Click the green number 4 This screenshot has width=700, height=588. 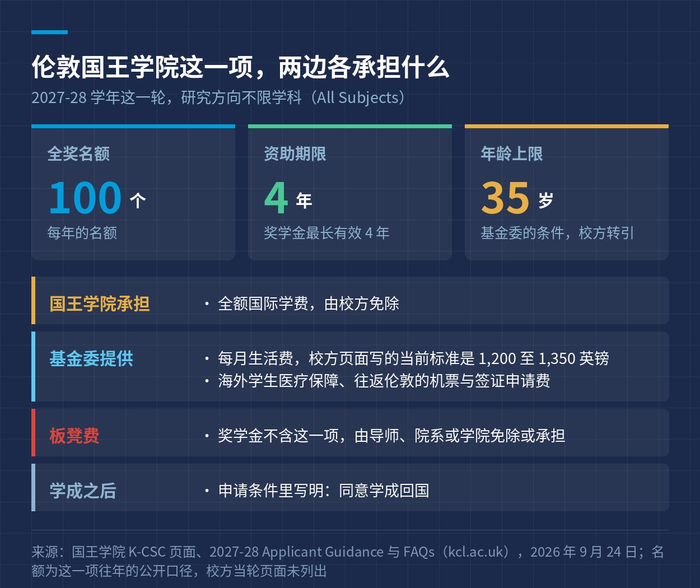tap(276, 198)
